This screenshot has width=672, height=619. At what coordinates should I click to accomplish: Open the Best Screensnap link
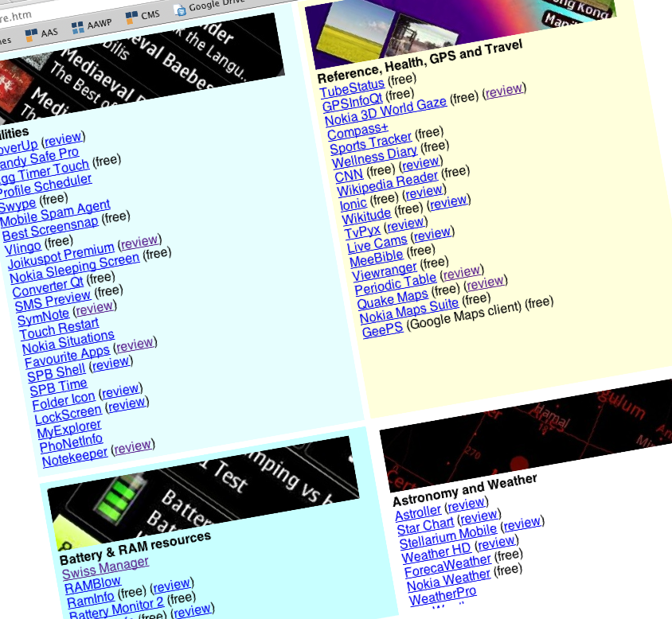point(51,230)
